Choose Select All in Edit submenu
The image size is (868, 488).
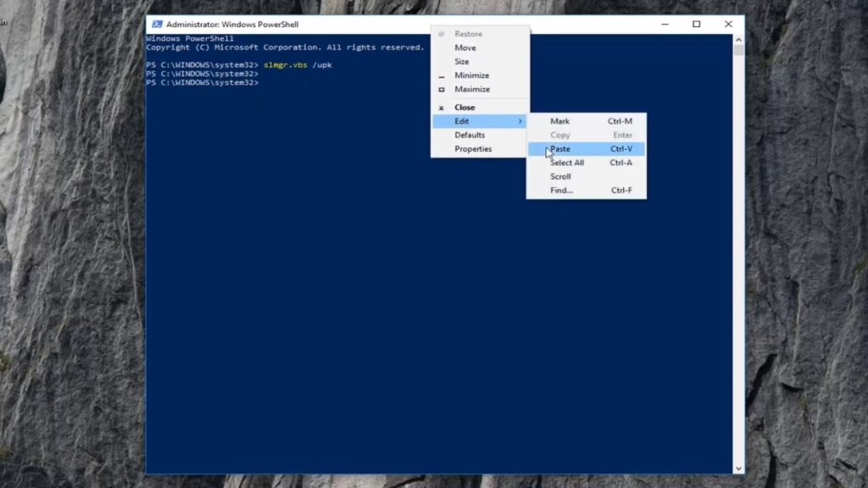point(587,163)
